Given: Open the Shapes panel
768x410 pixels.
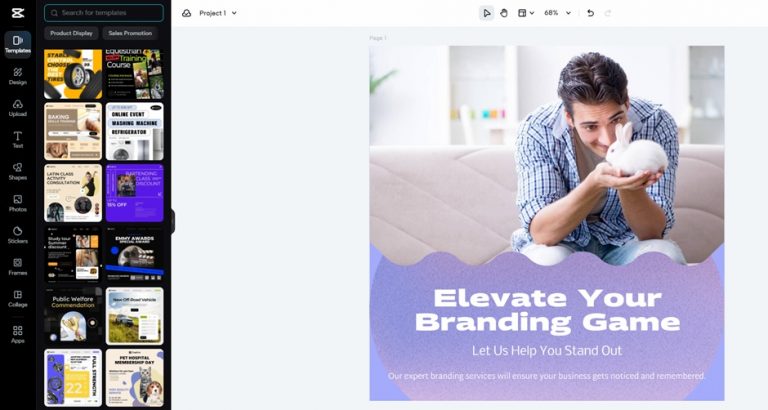Looking at the screenshot, I should click(x=18, y=171).
